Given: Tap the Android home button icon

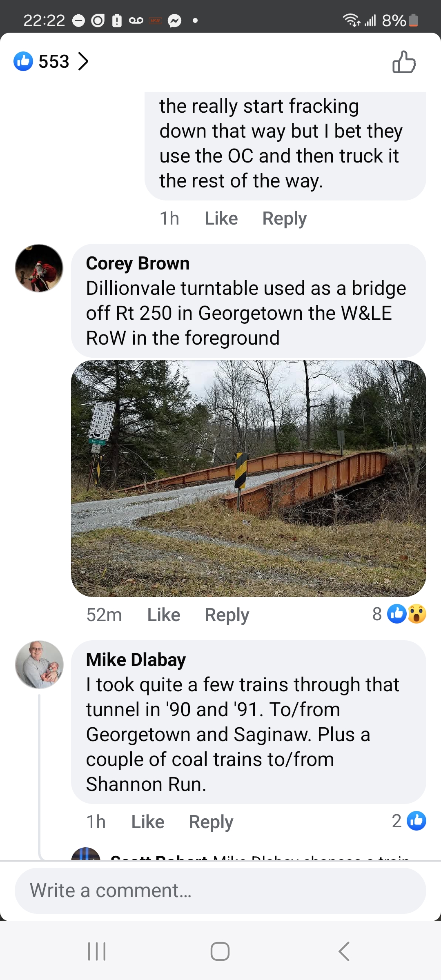Looking at the screenshot, I should 220,951.
